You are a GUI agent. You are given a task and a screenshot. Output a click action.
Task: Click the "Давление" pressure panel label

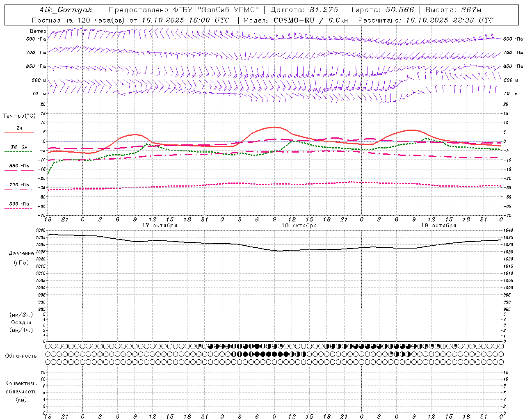[x=21, y=253]
